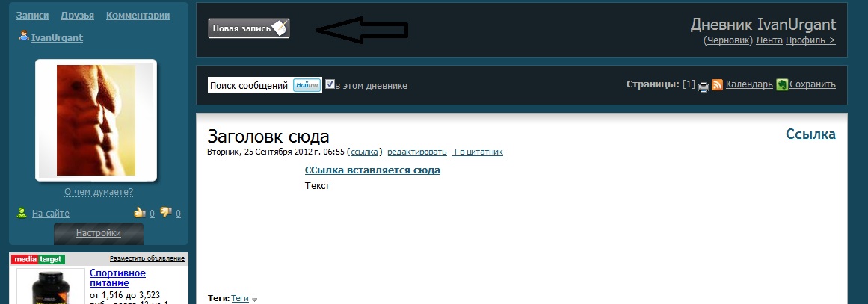The height and width of the screenshot is (304, 868).
Task: Click the Поиск сообщений input field
Action: click(250, 85)
